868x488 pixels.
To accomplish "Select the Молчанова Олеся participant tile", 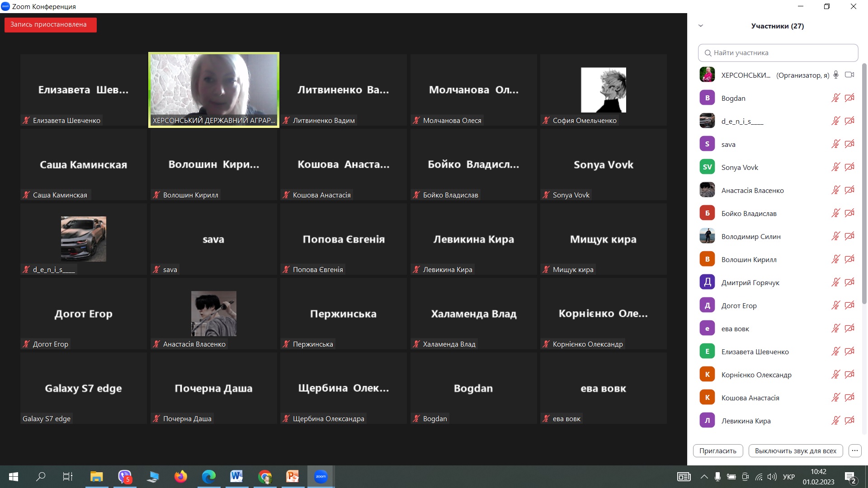I will pos(473,90).
